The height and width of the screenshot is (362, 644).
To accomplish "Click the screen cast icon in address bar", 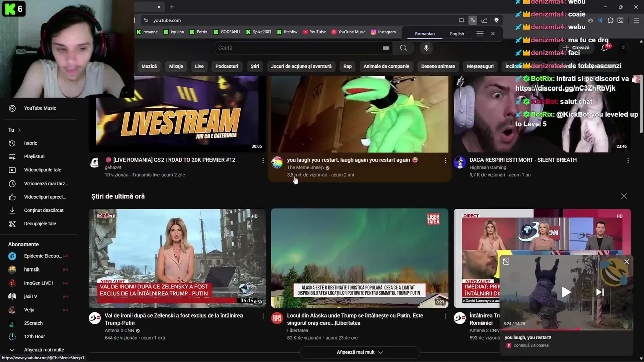I will click(461, 20).
